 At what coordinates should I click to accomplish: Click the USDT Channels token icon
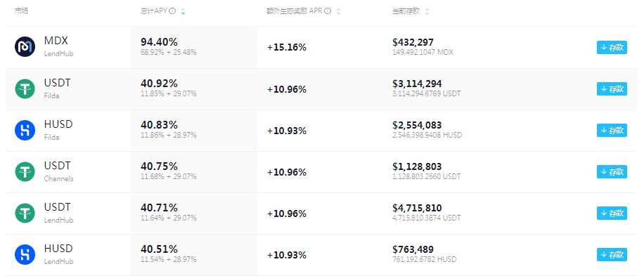(x=25, y=171)
